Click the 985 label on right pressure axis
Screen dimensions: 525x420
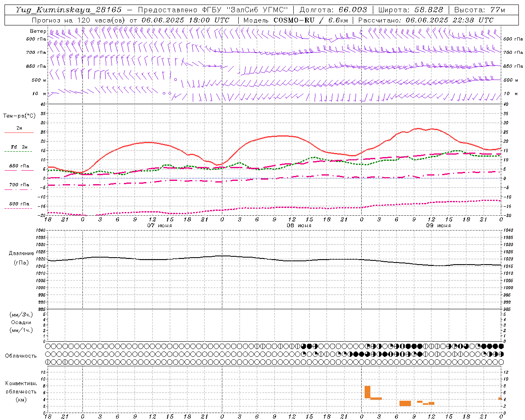click(508, 309)
